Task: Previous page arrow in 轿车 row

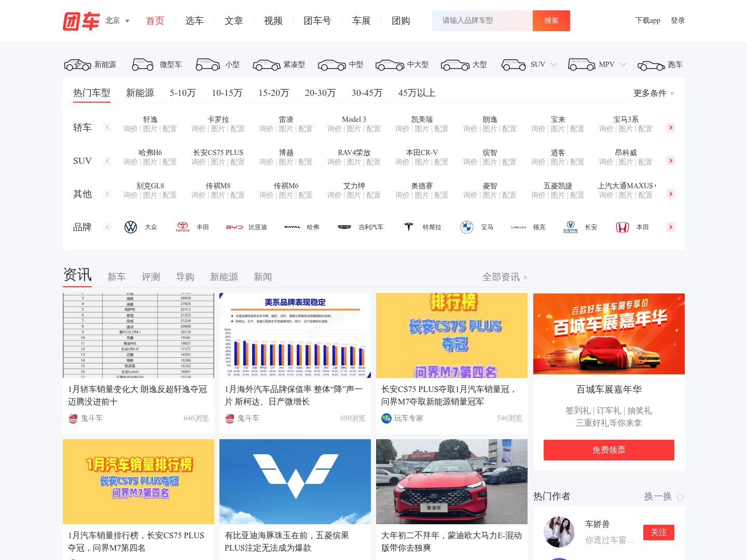Action: coord(107,128)
